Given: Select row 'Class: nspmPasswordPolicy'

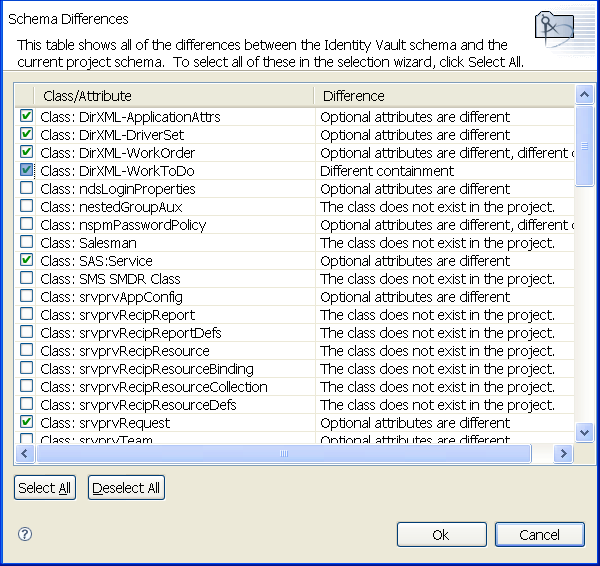Looking at the screenshot, I should pos(295,225).
